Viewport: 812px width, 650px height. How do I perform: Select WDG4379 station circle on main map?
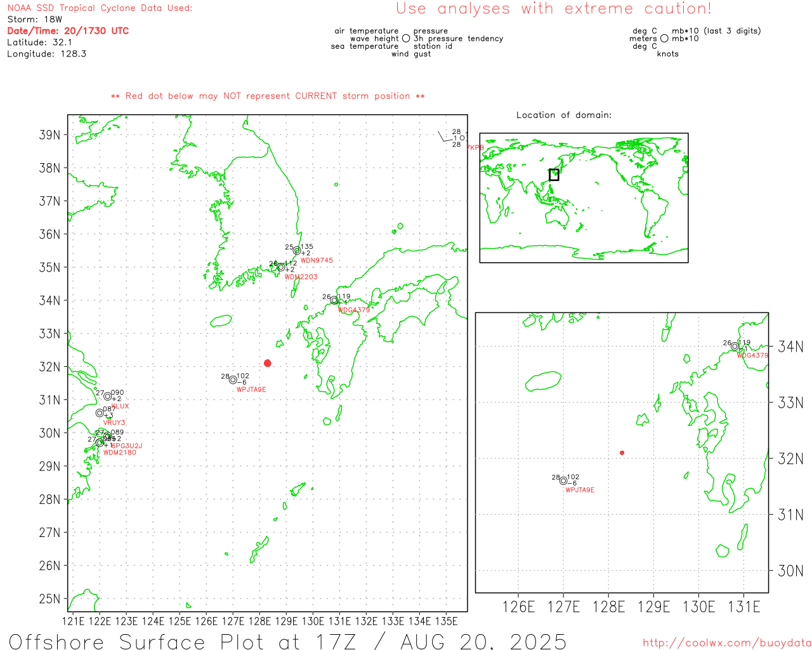[x=334, y=300]
